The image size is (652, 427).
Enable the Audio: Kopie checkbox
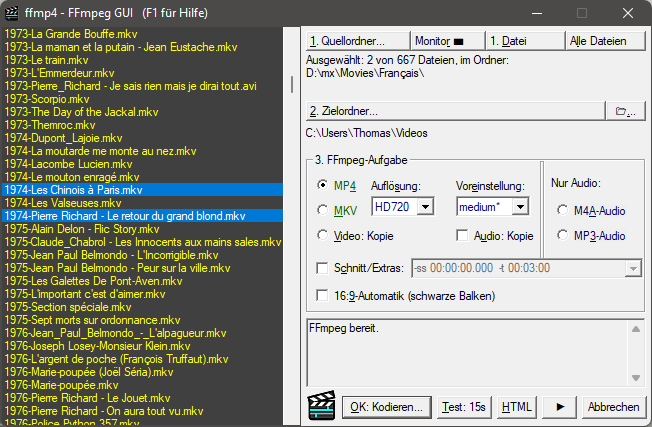(462, 236)
